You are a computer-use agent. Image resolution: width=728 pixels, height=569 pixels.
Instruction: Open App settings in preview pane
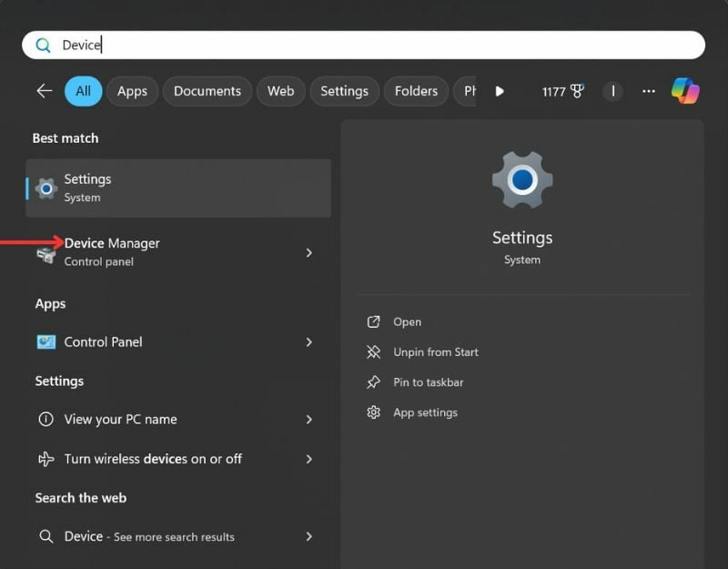point(425,412)
